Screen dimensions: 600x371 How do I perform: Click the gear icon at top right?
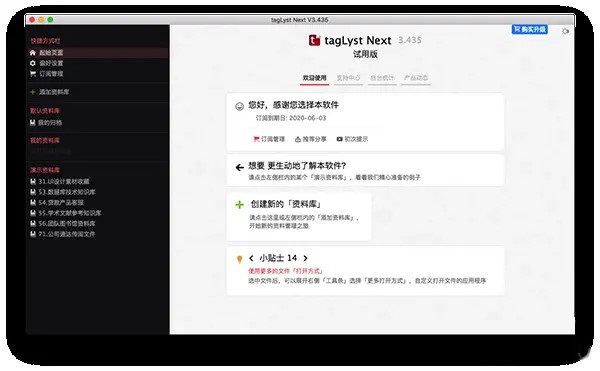tap(565, 31)
